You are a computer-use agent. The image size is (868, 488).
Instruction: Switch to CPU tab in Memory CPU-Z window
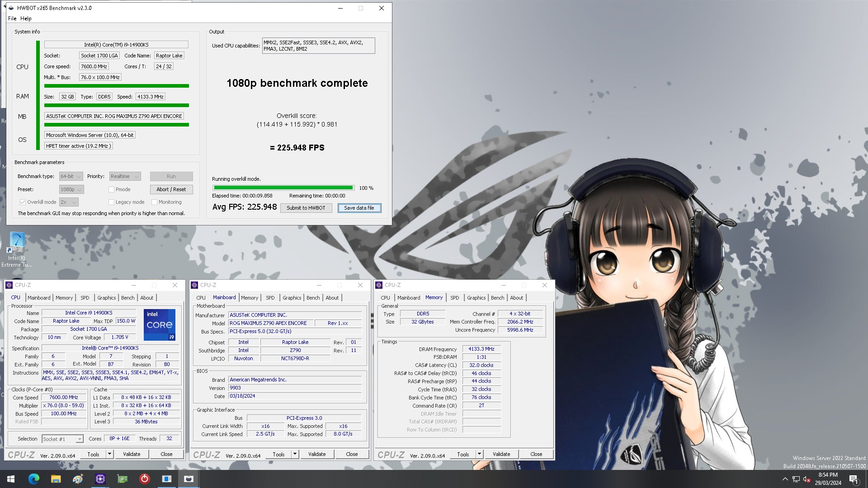tap(385, 298)
